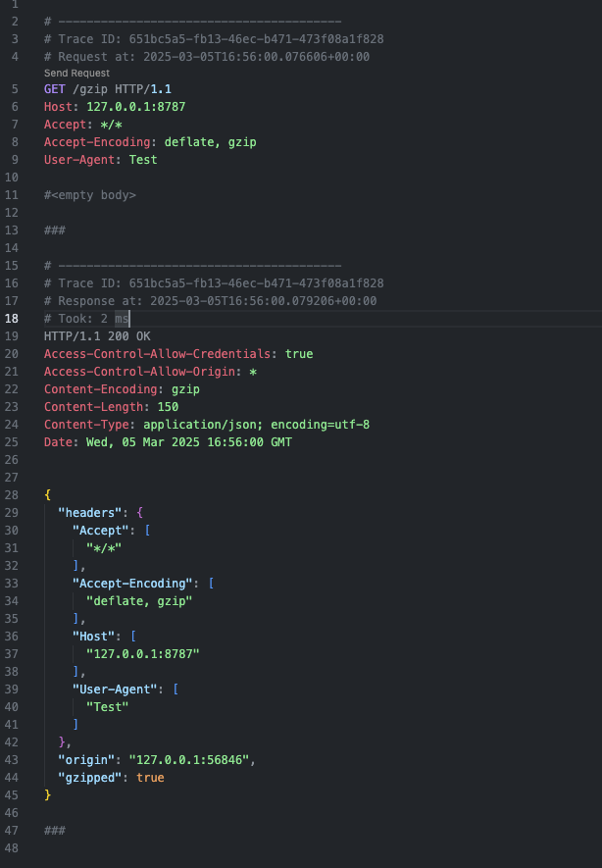This screenshot has height=868, width=602.
Task: Click the "127.0.0.1:8787" JSON string
Action: point(143,655)
